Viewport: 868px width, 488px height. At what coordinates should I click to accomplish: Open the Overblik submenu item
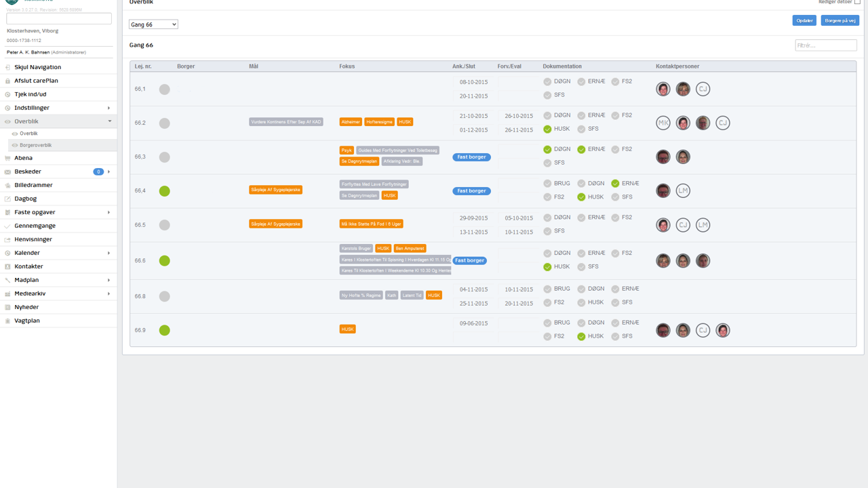click(62, 134)
